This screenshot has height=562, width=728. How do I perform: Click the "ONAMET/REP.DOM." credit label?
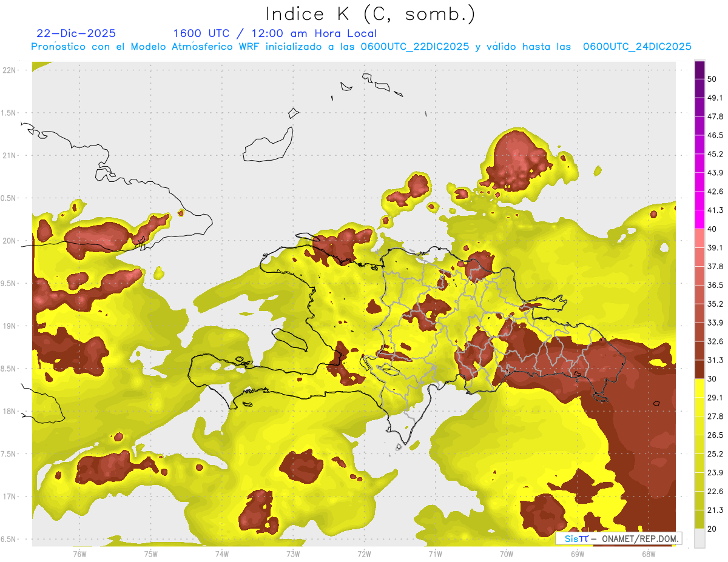tap(639, 538)
